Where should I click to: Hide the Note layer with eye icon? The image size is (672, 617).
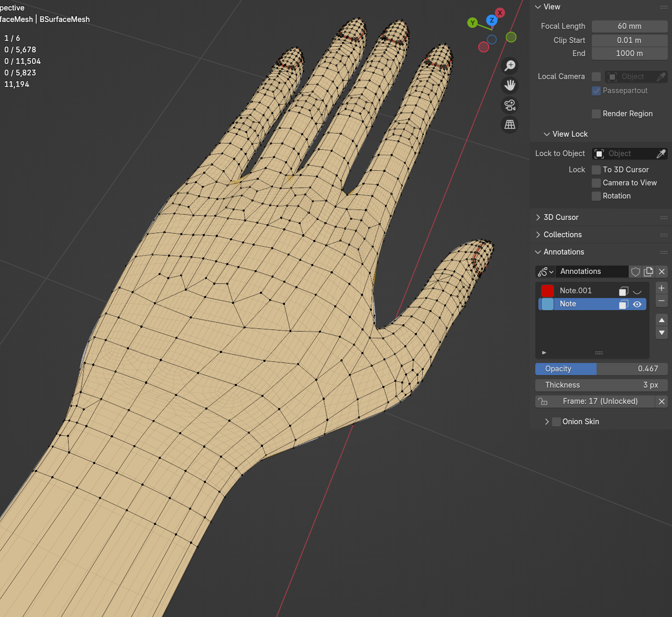[x=637, y=304]
